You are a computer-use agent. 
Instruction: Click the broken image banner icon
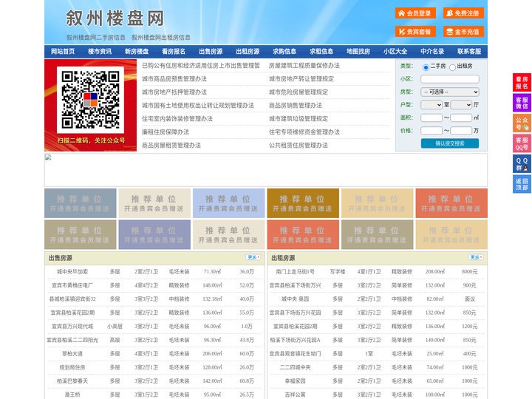click(48, 157)
